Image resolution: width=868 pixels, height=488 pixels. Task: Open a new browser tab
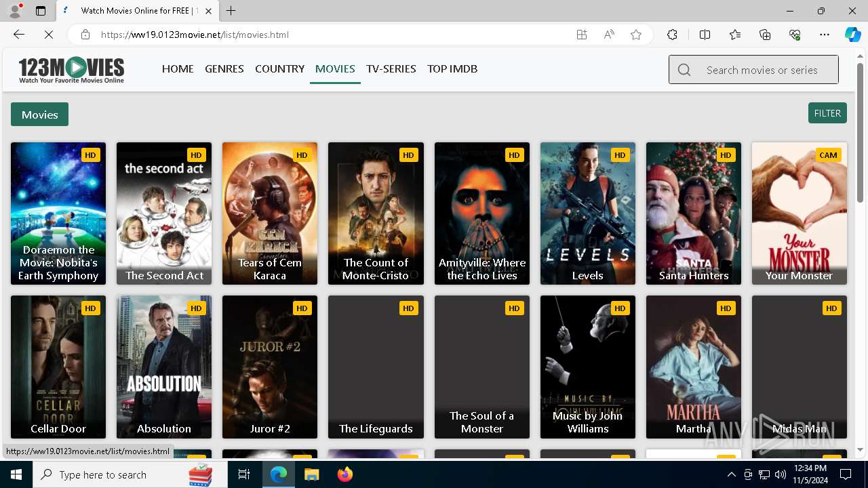click(x=231, y=11)
